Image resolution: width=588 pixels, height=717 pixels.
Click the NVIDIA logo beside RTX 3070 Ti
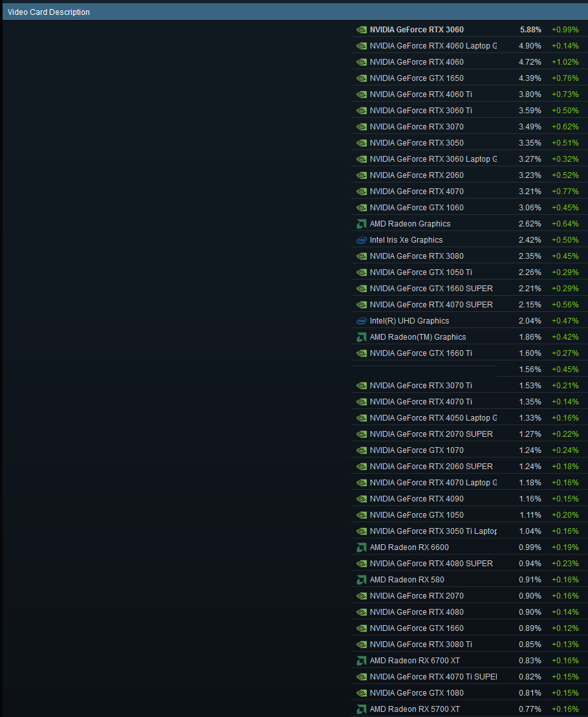(x=361, y=386)
